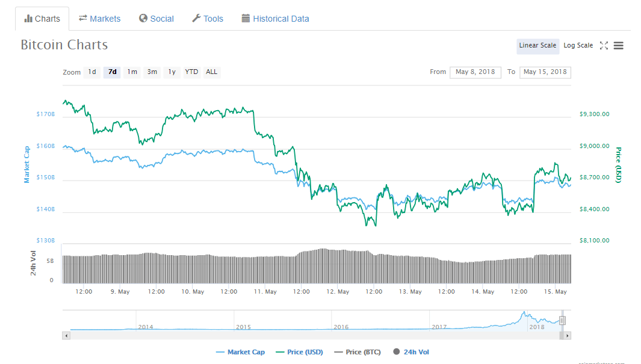Screen dimensions: 641x364
Task: Set zoom to 1d
Action: [x=92, y=72]
